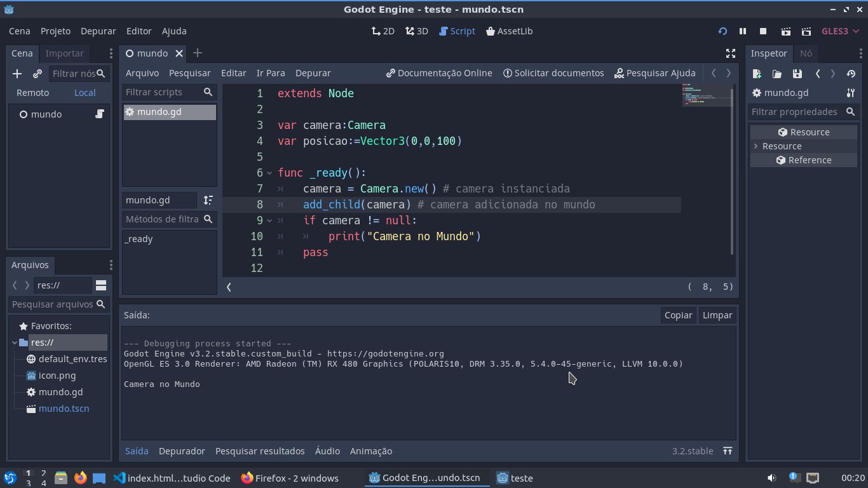Open the script editor Arquivo menu
The image size is (868, 488).
142,73
